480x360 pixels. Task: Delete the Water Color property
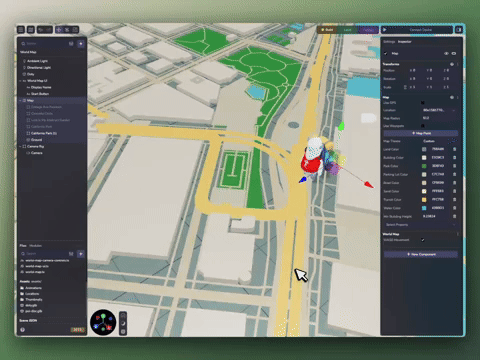coord(454,208)
